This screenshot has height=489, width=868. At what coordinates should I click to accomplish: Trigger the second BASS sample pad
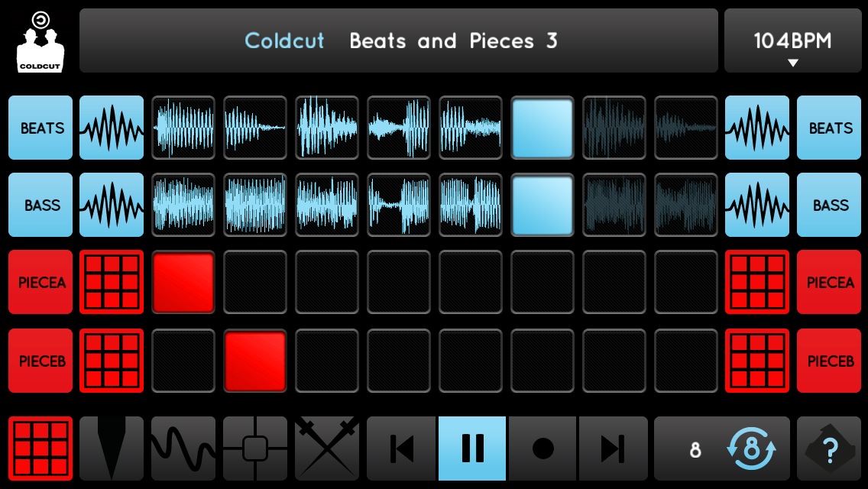pyautogui.click(x=255, y=205)
